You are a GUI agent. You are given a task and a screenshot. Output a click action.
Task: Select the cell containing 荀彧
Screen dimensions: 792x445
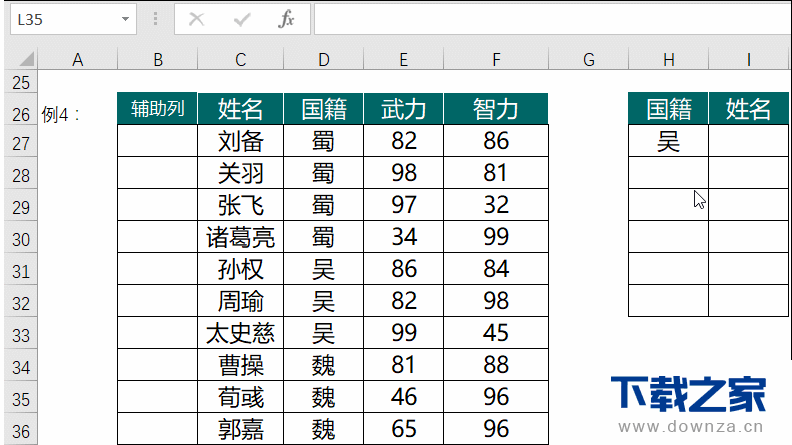[x=240, y=397]
